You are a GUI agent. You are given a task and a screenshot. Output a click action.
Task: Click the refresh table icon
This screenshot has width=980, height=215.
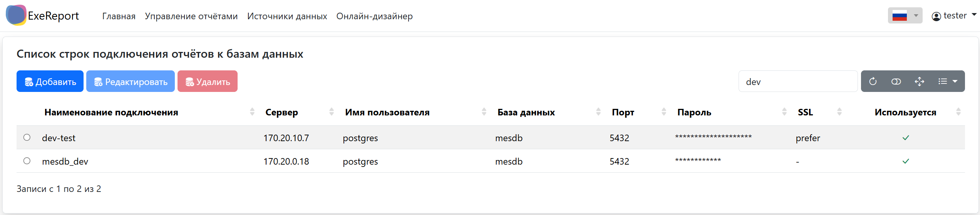pos(873,82)
